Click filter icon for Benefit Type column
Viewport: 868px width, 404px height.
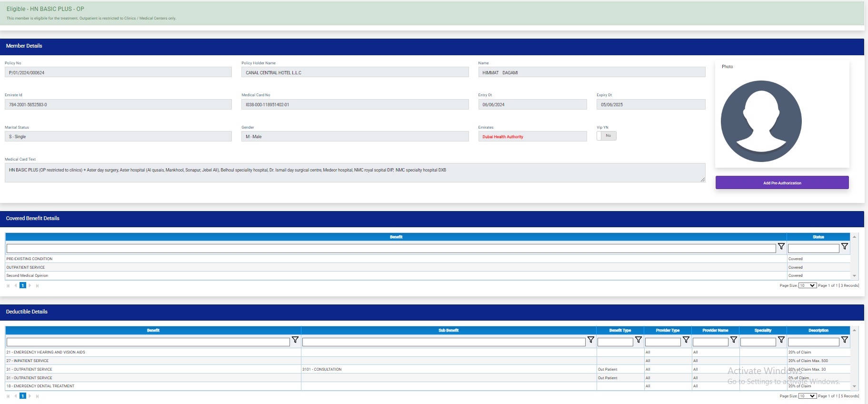[638, 340]
